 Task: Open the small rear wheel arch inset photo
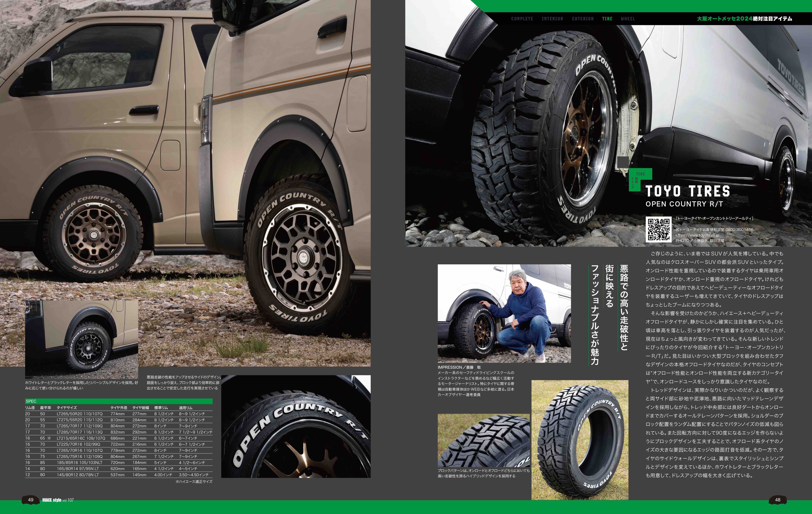point(82,340)
